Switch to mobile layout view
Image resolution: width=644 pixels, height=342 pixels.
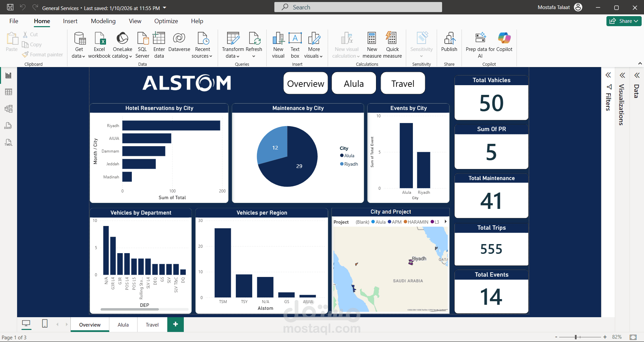pos(45,324)
